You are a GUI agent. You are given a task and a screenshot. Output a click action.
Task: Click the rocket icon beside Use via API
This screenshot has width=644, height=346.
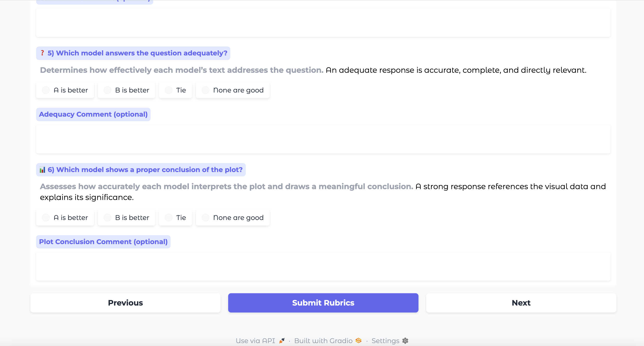(x=282, y=340)
